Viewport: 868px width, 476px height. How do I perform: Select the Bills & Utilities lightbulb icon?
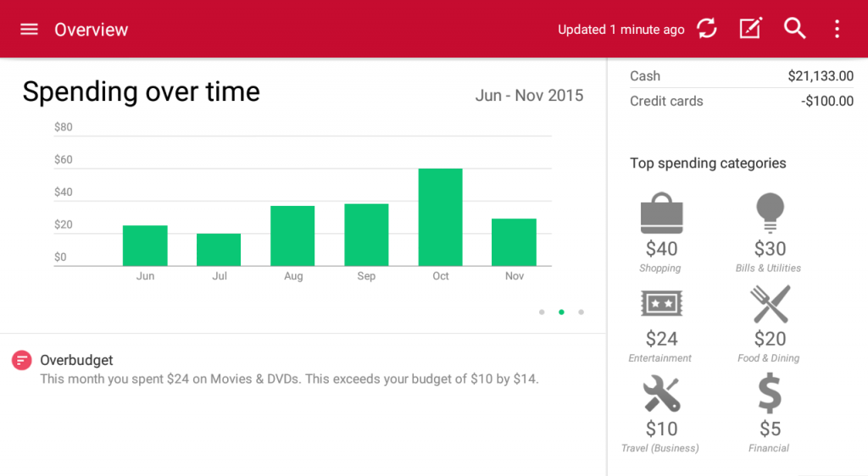tap(770, 213)
